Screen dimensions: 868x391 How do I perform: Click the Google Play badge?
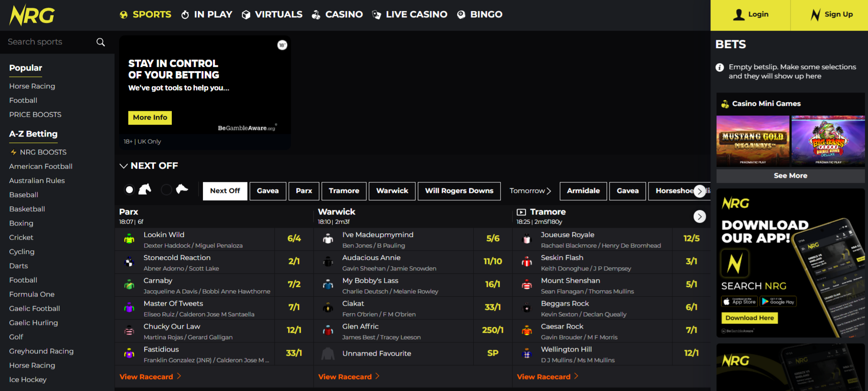click(x=778, y=302)
